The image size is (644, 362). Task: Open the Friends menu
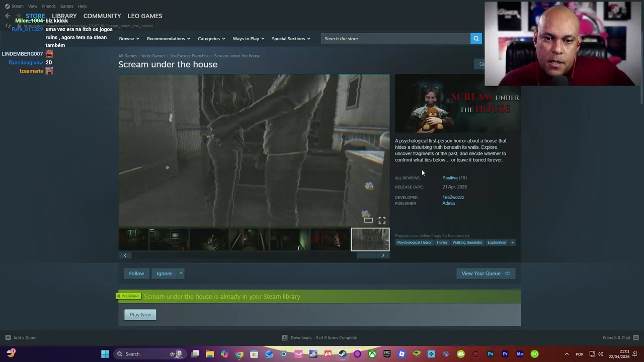click(49, 6)
